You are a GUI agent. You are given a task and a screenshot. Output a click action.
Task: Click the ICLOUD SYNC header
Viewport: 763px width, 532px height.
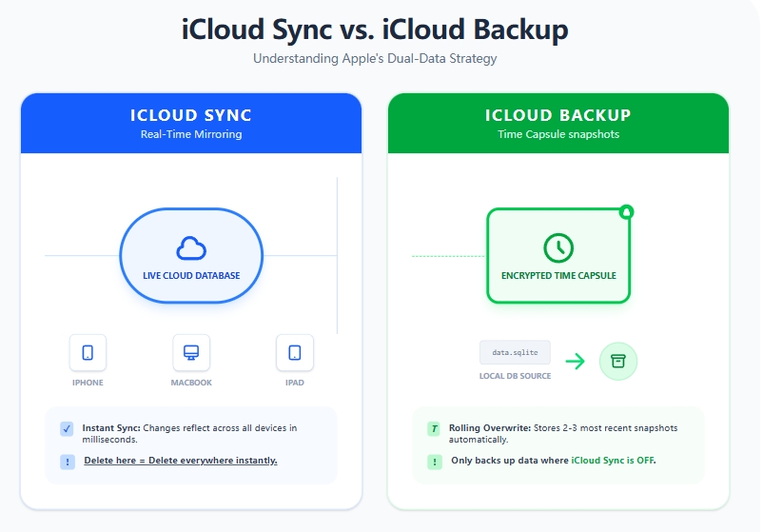pos(191,124)
